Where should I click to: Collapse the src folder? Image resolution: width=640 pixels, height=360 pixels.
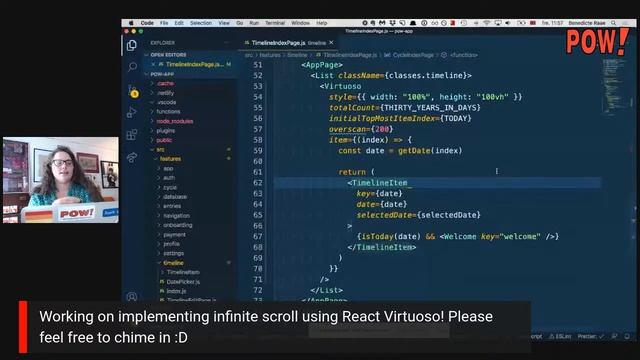tap(160, 149)
